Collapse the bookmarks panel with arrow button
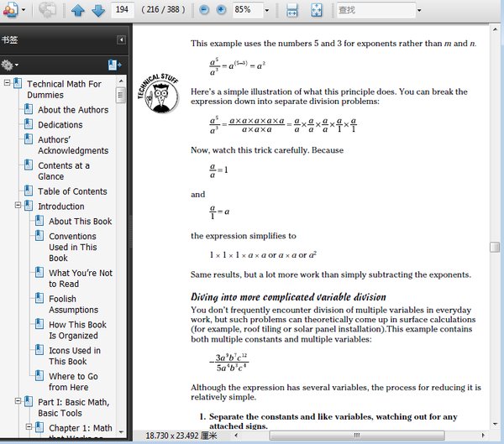The image size is (504, 444). tap(121, 39)
